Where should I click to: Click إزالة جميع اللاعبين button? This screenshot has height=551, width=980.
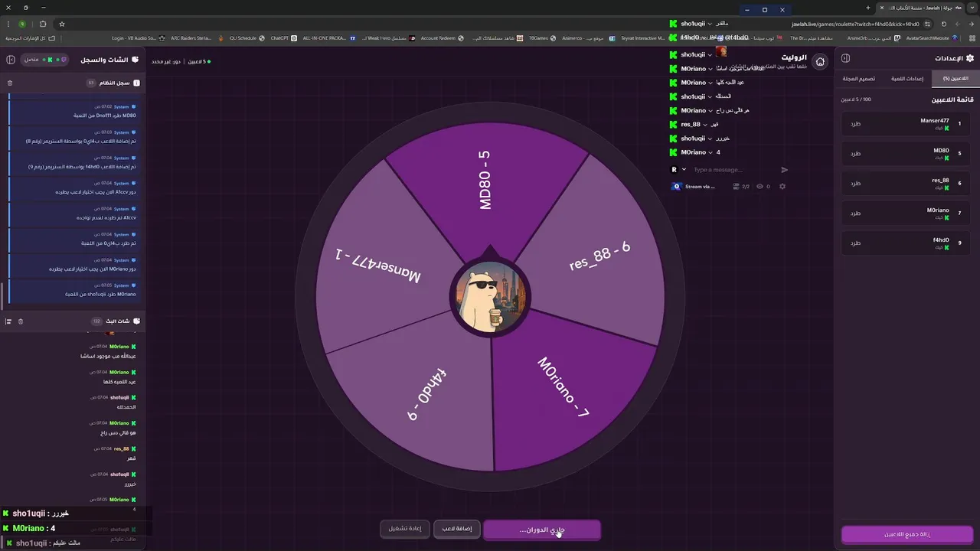pos(907,534)
